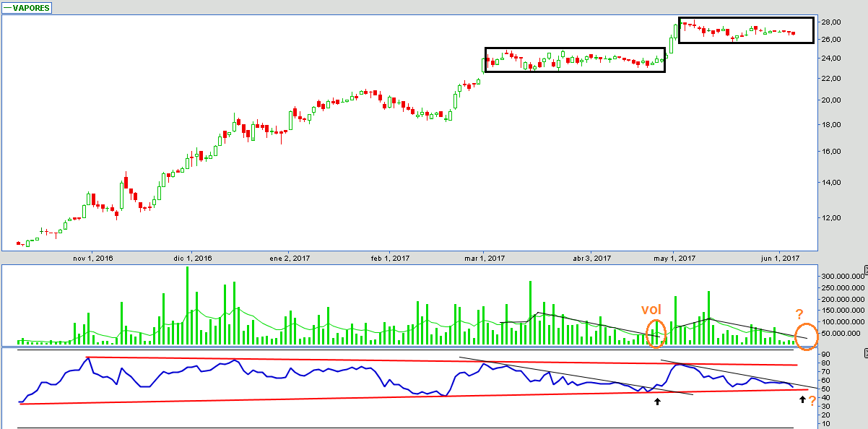The height and width of the screenshot is (429, 868).
Task: Click the 70 level on RSI axis
Action: 826,371
